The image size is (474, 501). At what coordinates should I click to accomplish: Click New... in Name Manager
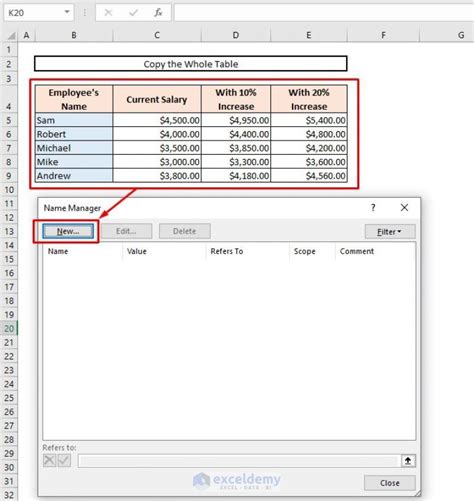[x=68, y=231]
